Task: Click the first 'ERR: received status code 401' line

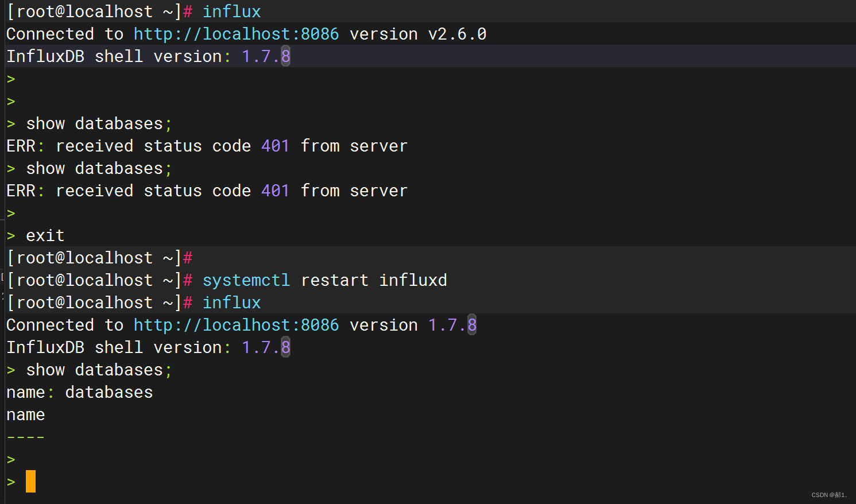Action: (x=207, y=146)
